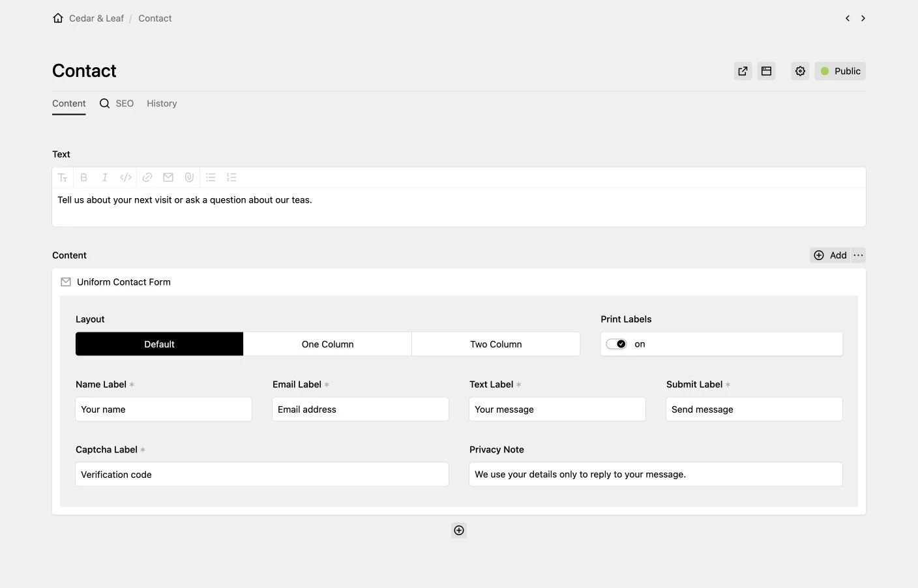Insert email link with envelope icon

tap(168, 177)
